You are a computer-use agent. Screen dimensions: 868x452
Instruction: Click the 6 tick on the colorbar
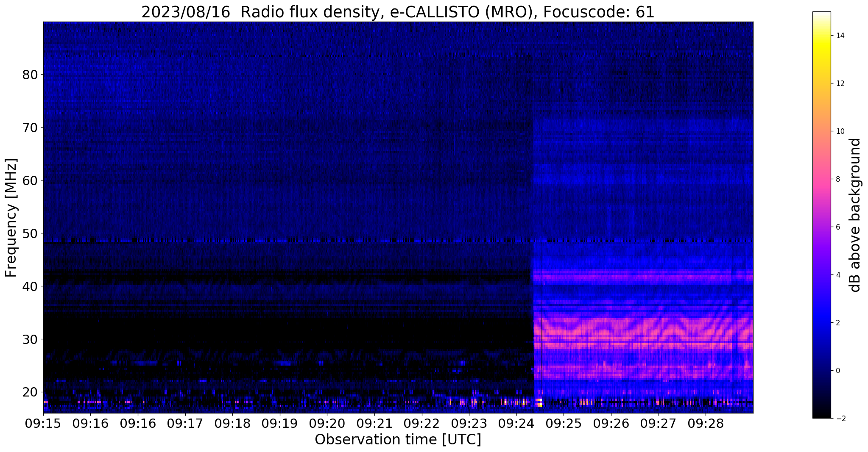click(837, 227)
